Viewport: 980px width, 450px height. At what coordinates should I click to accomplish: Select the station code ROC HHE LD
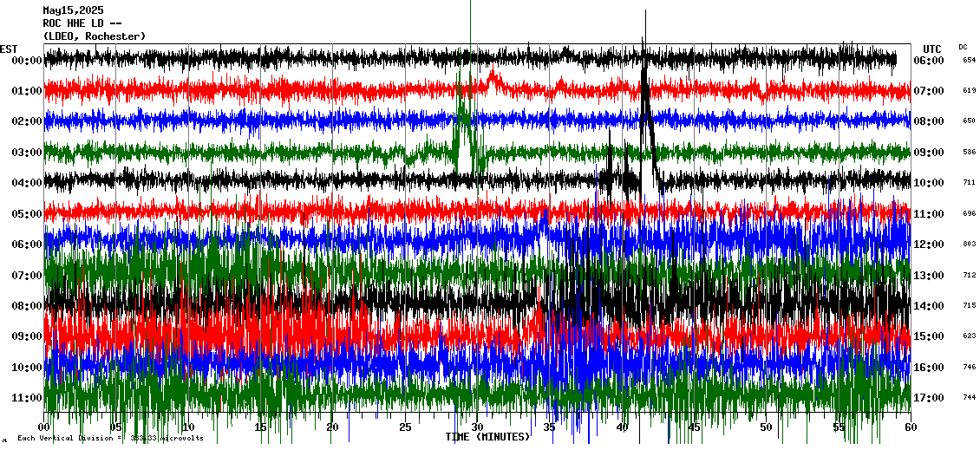(73, 23)
